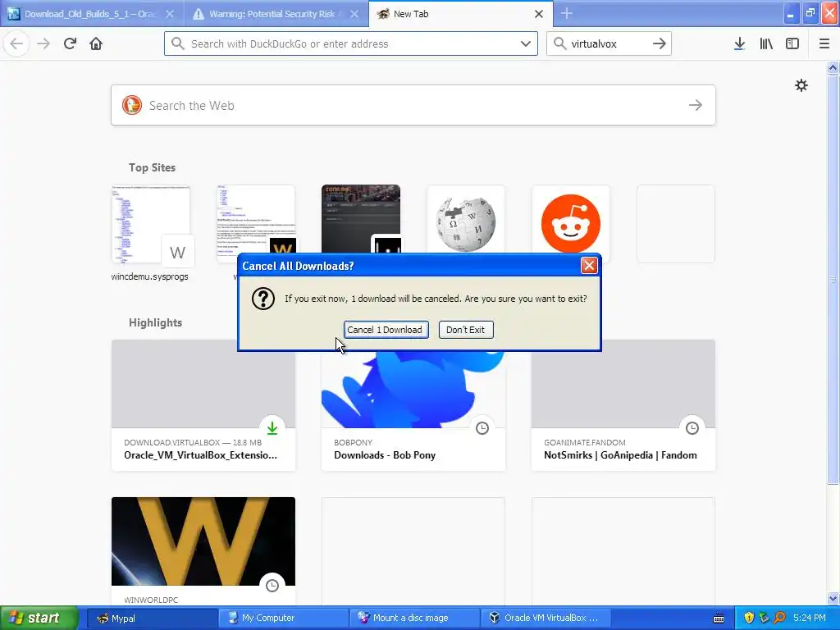Open the wincdemu.sysprogs top site tile
Image resolution: width=840 pixels, height=630 pixels.
point(151,224)
